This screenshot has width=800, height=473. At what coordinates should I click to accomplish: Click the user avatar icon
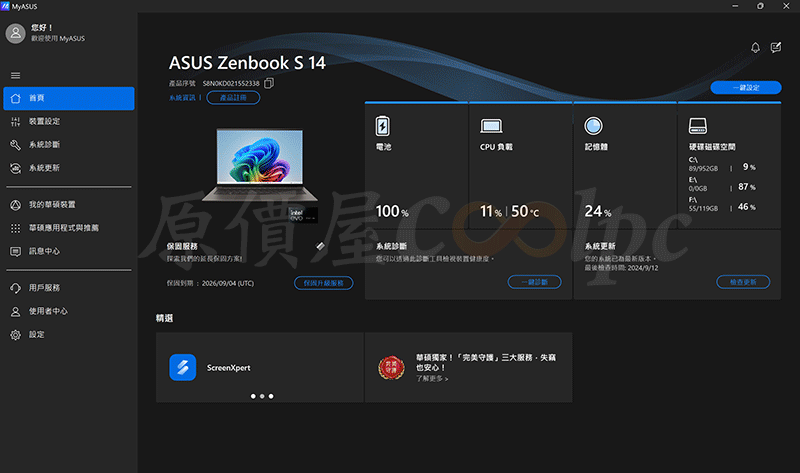(15, 34)
